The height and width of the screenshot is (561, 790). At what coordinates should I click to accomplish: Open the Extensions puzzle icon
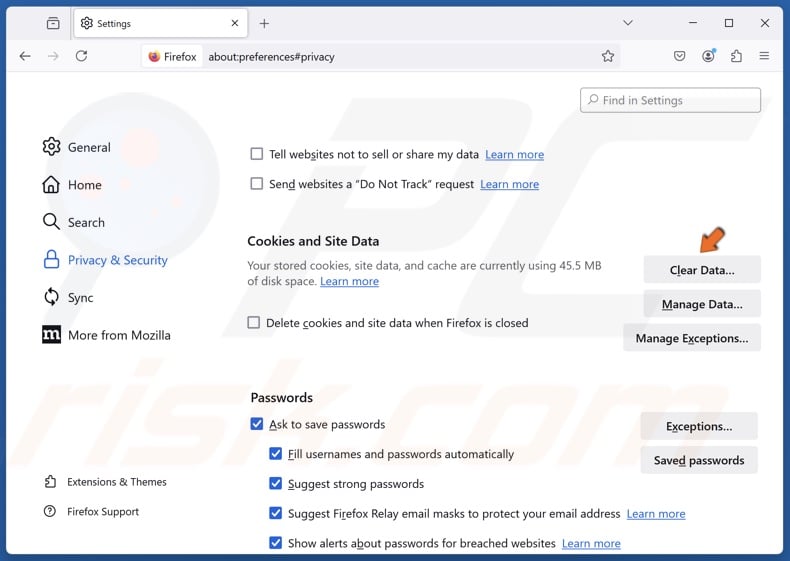(736, 57)
